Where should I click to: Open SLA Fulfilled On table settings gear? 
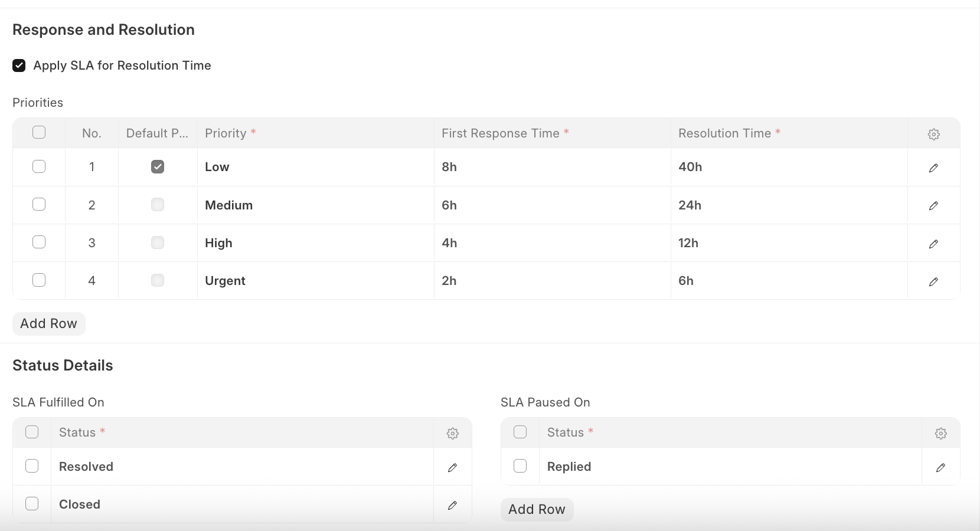pyautogui.click(x=452, y=433)
